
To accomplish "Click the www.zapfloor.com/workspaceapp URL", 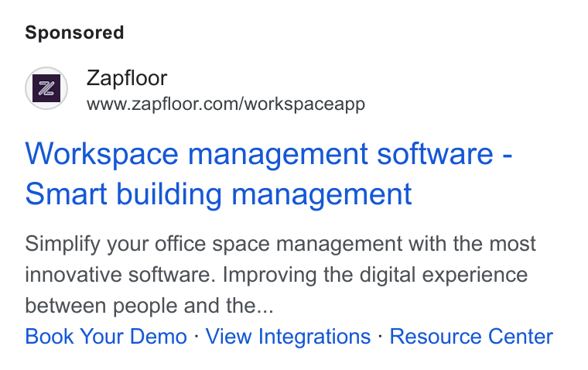I will click(x=226, y=104).
